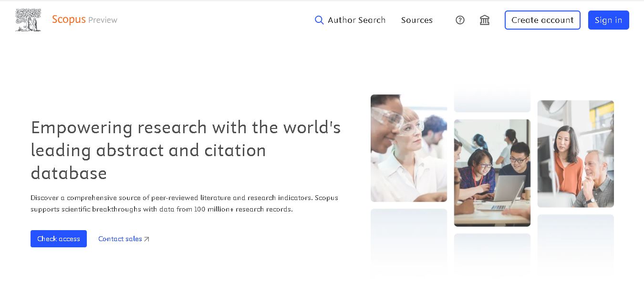Open the Scopus Preview home link
Image resolution: width=644 pixels, height=307 pixels.
pos(84,20)
